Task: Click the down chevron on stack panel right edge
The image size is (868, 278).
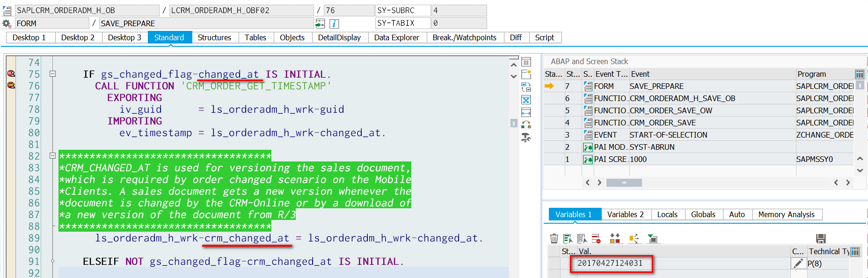Action: (860, 170)
